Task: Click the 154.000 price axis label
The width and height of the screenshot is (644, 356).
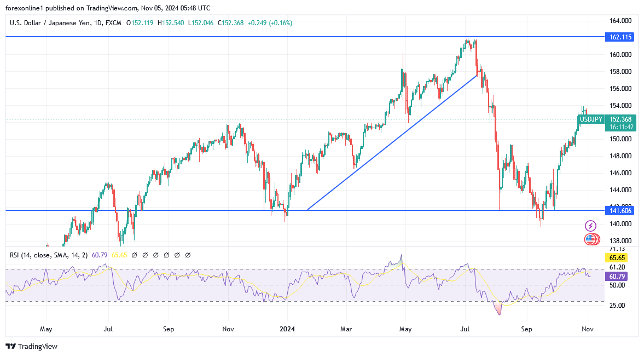Action: (x=620, y=105)
